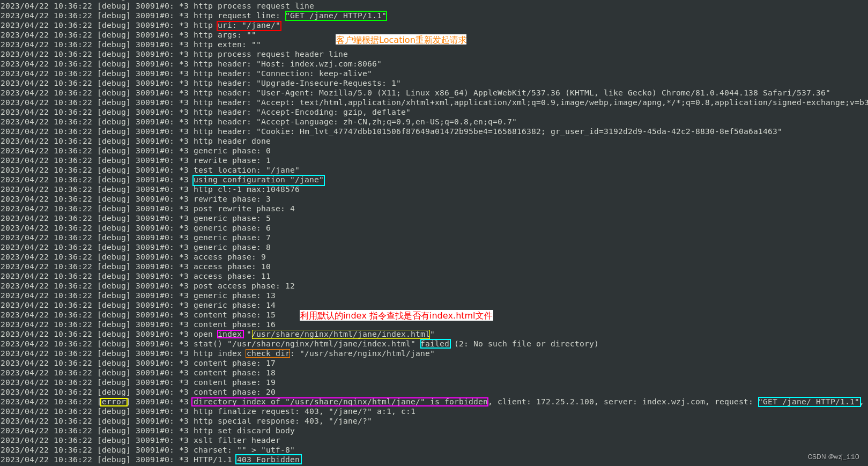This screenshot has height=466, width=868.
Task: Click the server: index.wzj.com text
Action: tap(655, 402)
